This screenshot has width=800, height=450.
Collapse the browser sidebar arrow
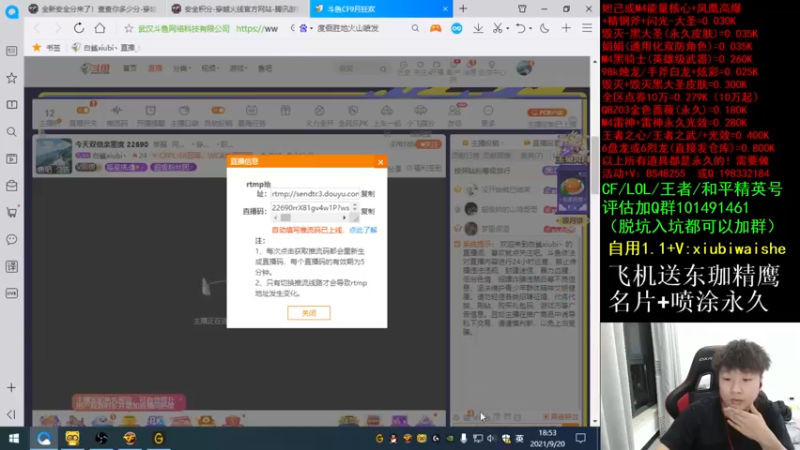point(11,414)
